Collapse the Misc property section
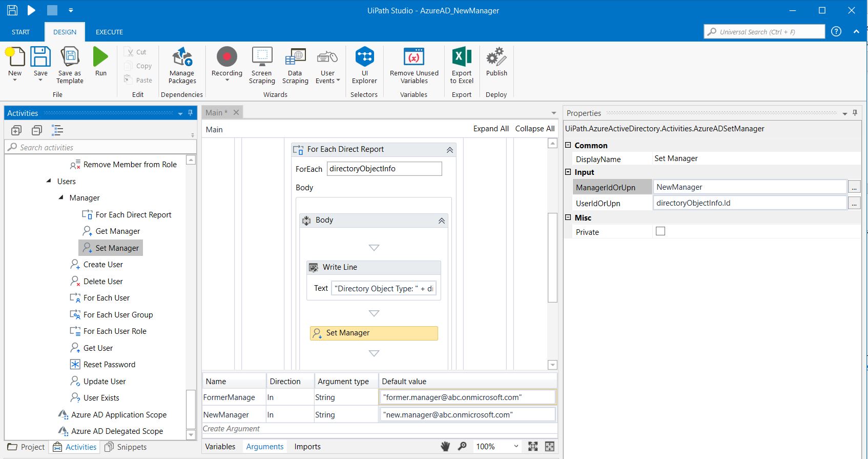The image size is (868, 459). [568, 217]
